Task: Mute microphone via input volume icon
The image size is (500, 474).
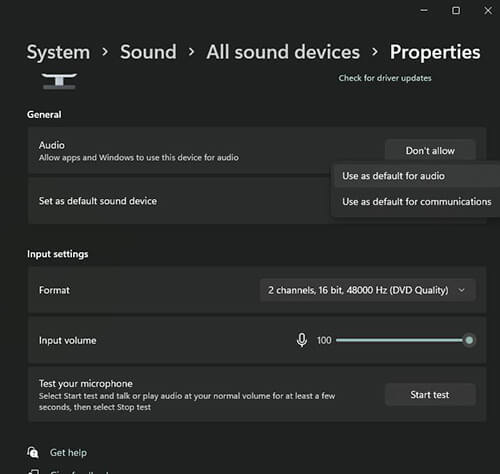Action: [x=302, y=340]
